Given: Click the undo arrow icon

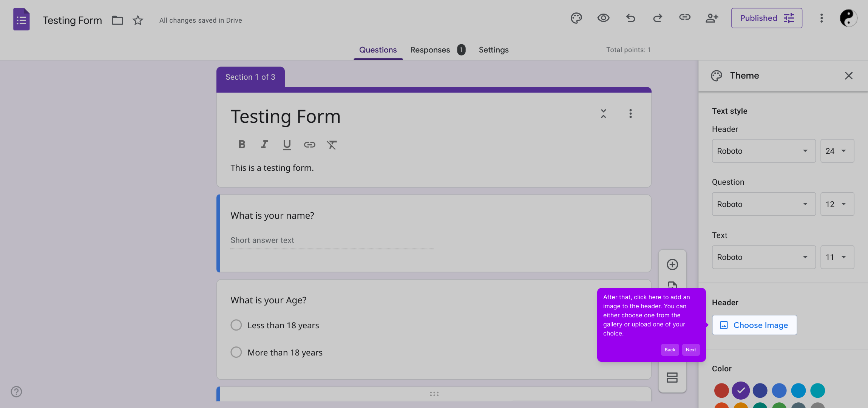Looking at the screenshot, I should point(630,18).
